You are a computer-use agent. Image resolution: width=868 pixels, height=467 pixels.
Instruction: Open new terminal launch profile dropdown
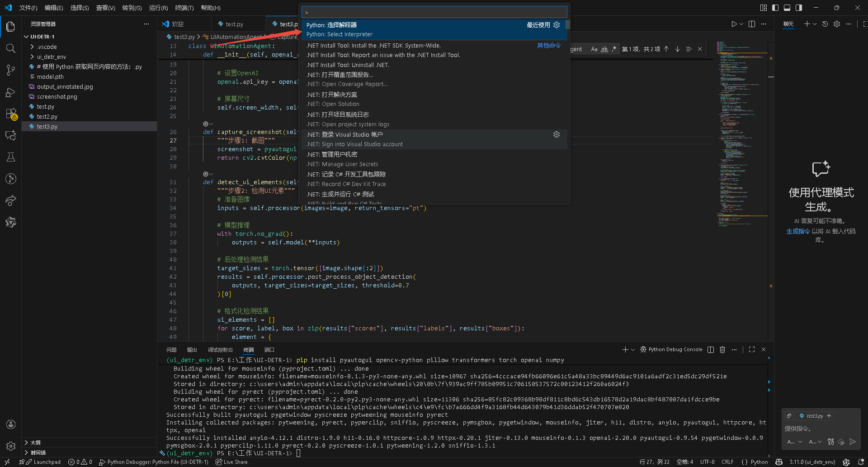(633, 349)
